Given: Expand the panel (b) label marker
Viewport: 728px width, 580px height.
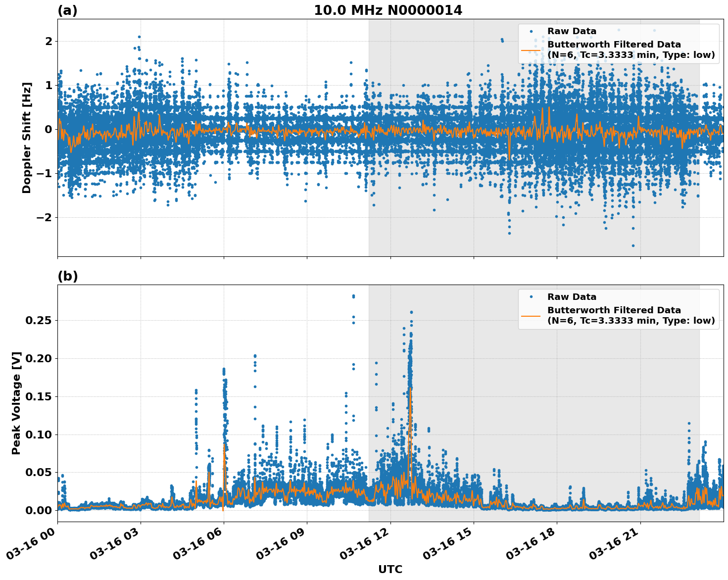Looking at the screenshot, I should point(69,276).
